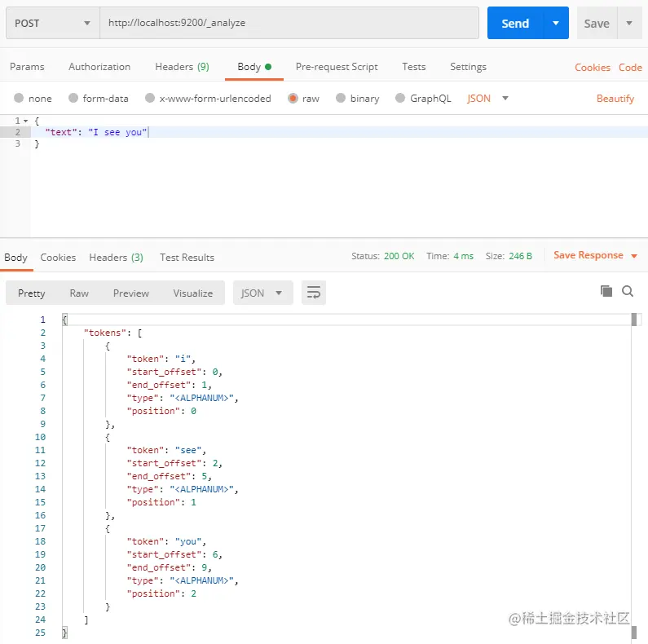The height and width of the screenshot is (644, 648).
Task: Search the response with the magnifier icon
Action: (x=628, y=291)
